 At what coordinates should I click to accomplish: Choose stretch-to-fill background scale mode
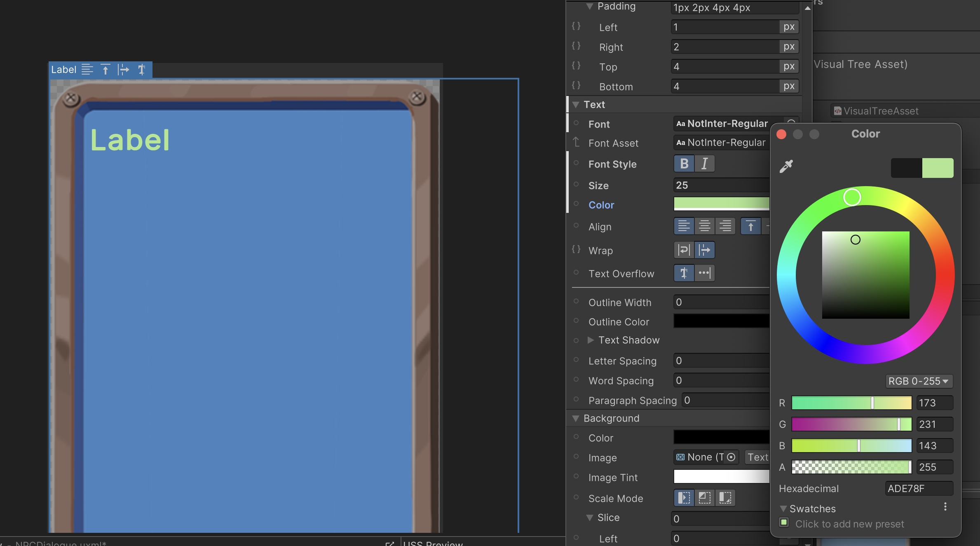pyautogui.click(x=684, y=498)
